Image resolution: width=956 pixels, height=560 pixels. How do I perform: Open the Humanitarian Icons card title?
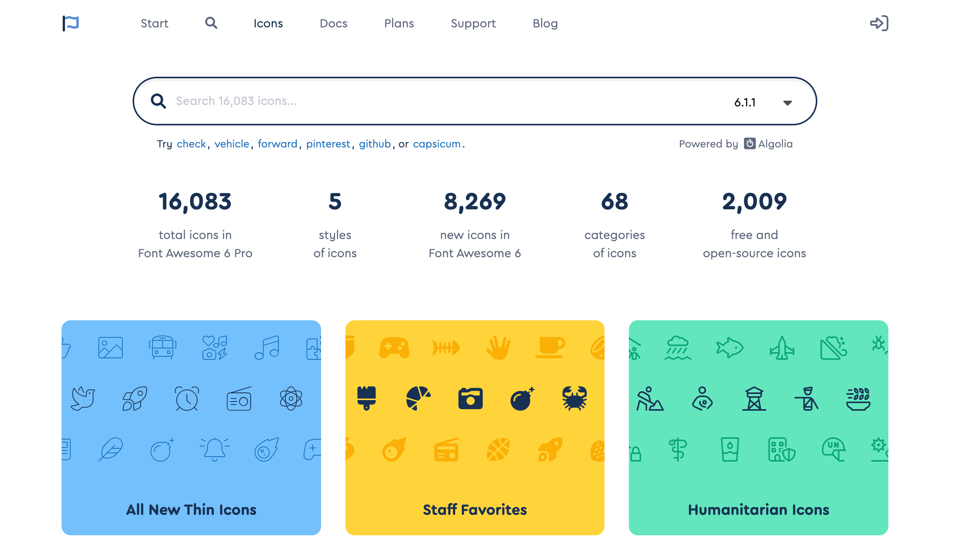758,509
